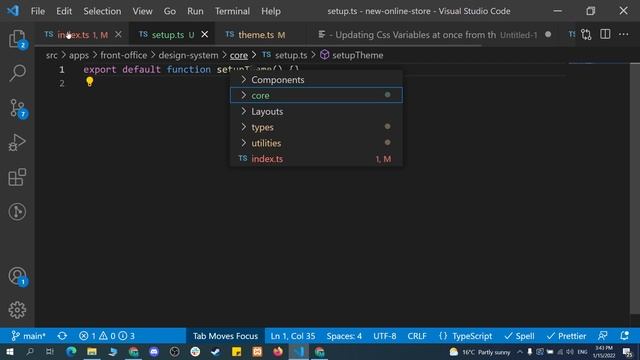The width and height of the screenshot is (640, 360).
Task: Open the Run and Debug view
Action: click(x=17, y=143)
